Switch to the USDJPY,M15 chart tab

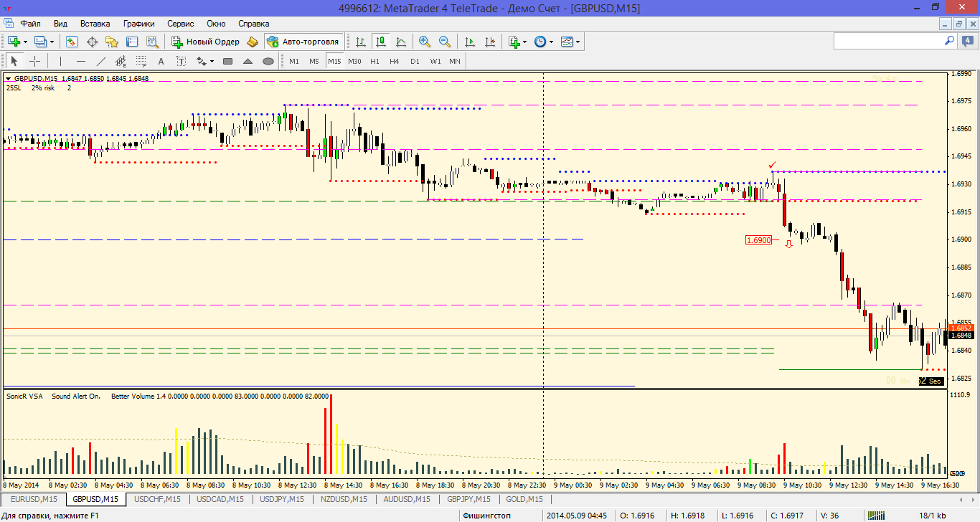(281, 499)
